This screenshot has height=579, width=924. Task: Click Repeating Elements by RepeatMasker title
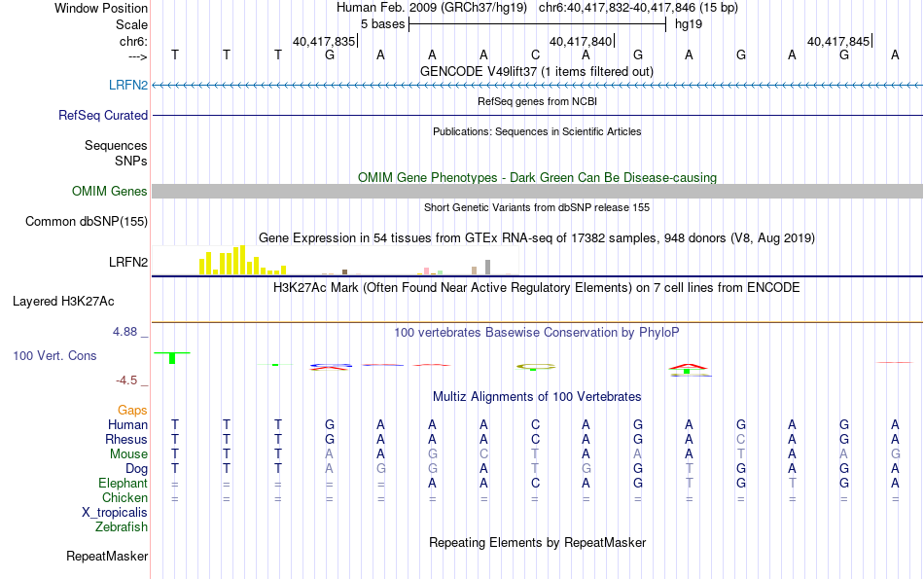[x=537, y=542]
